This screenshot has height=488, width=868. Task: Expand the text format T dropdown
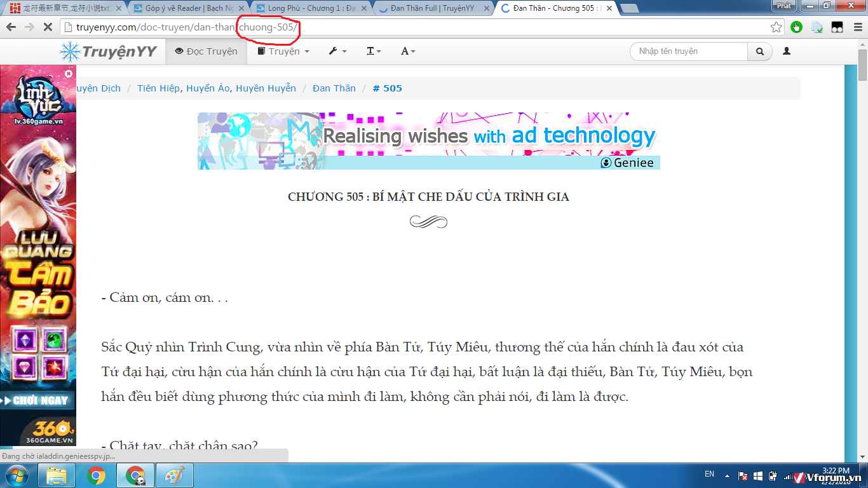[x=374, y=51]
